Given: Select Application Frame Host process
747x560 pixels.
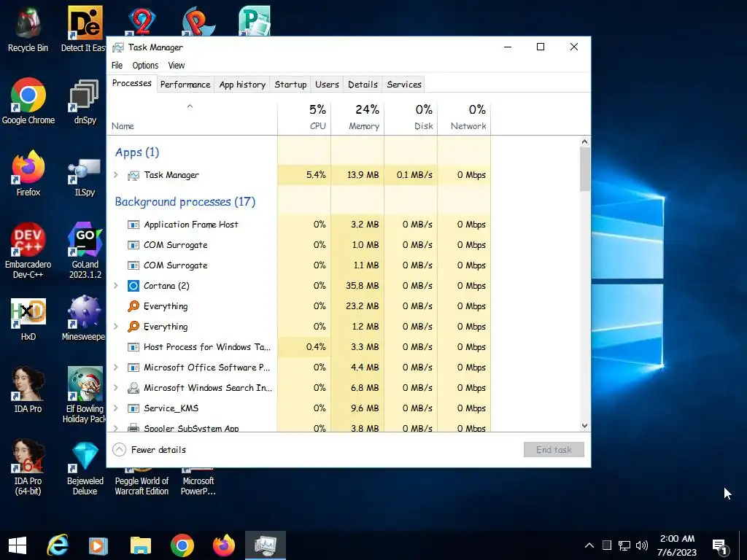Looking at the screenshot, I should tap(299, 225).
